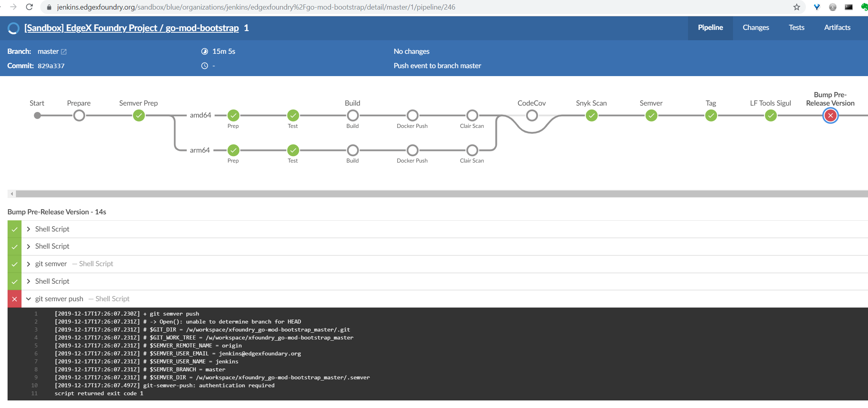Click the red X status beside git semver push
This screenshot has height=408, width=868.
[x=14, y=298]
